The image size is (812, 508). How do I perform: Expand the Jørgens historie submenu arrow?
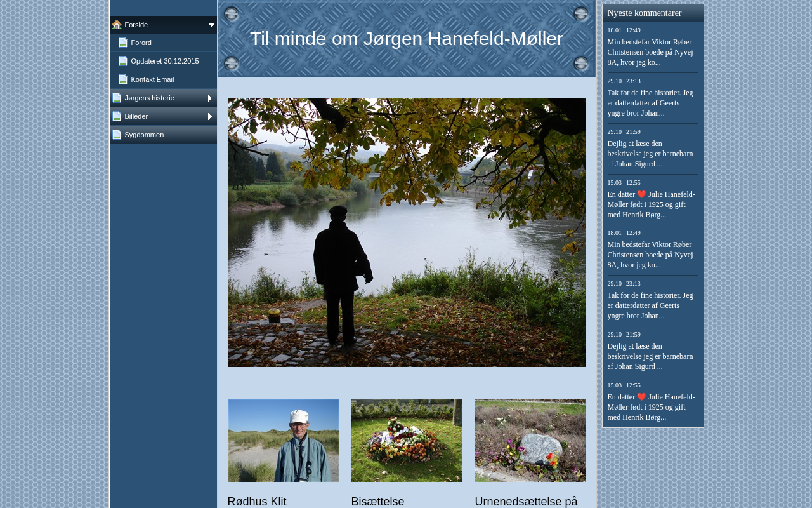click(x=210, y=98)
